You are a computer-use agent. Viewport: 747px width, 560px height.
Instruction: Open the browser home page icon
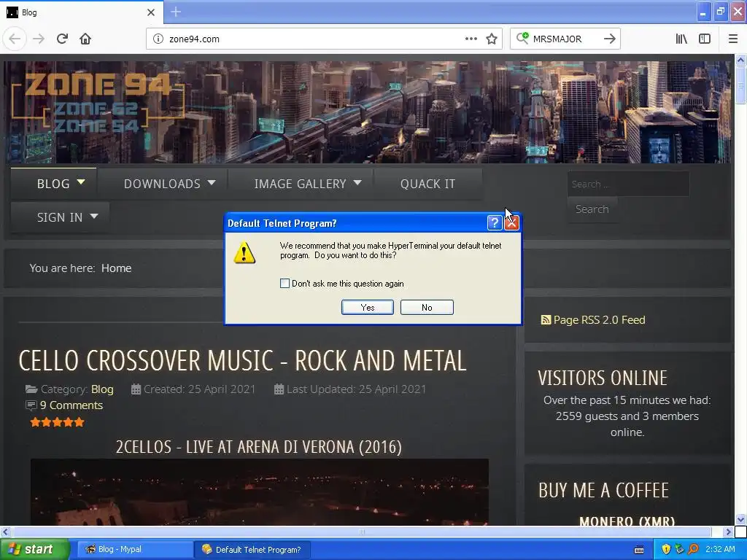point(85,39)
